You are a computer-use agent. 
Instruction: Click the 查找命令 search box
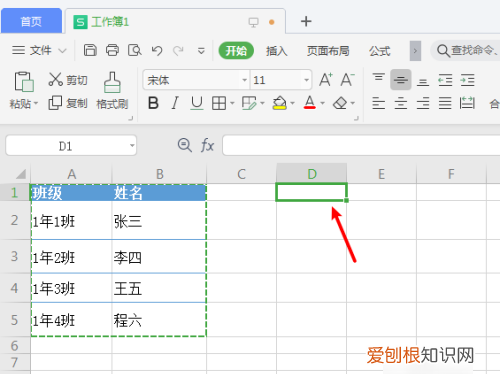coord(465,51)
